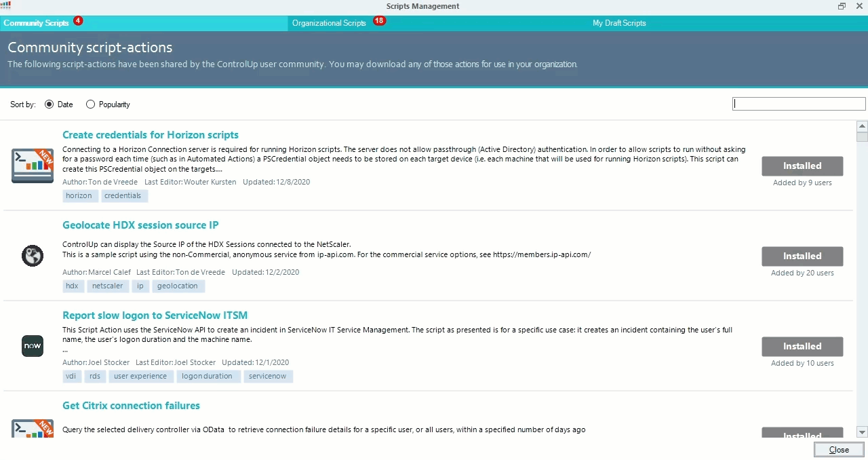The image size is (868, 460).
Task: Click the vdi tag
Action: pyautogui.click(x=71, y=376)
